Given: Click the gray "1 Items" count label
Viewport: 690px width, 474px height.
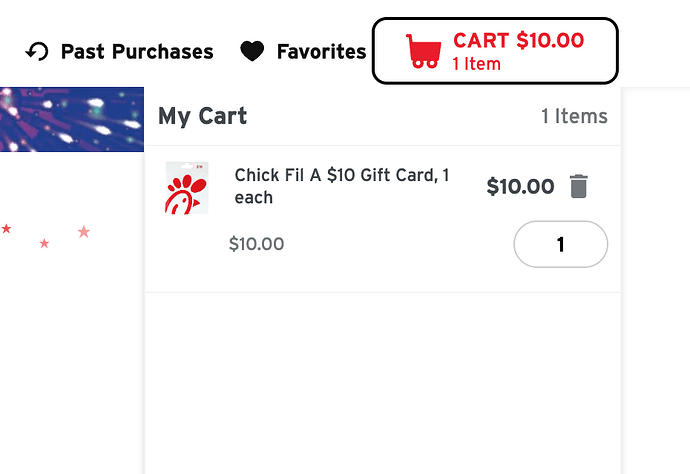Looking at the screenshot, I should 574,117.
